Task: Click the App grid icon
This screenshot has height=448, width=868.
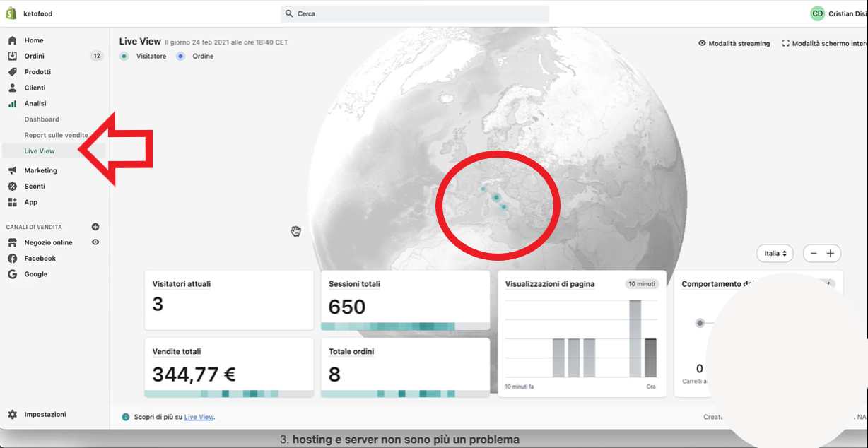Action: point(12,202)
